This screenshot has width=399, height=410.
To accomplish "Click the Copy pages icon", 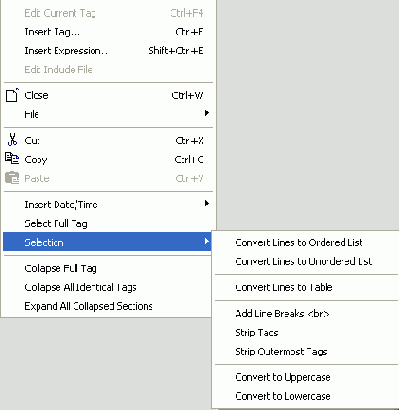I will (x=12, y=158).
